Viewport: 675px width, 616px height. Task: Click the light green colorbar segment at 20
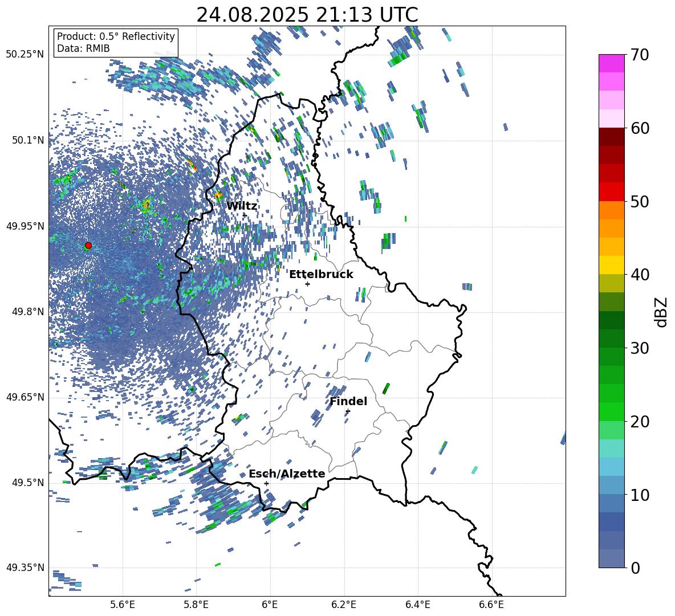point(611,430)
